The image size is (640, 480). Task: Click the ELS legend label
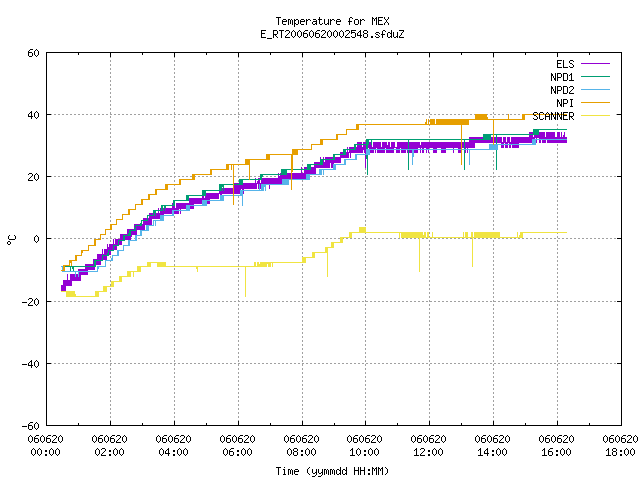point(565,64)
